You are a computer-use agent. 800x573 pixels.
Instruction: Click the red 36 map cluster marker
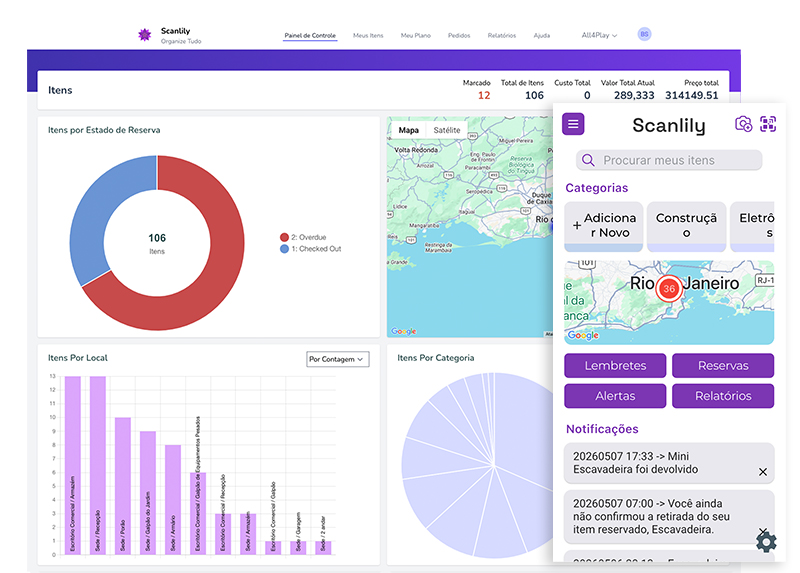669,289
